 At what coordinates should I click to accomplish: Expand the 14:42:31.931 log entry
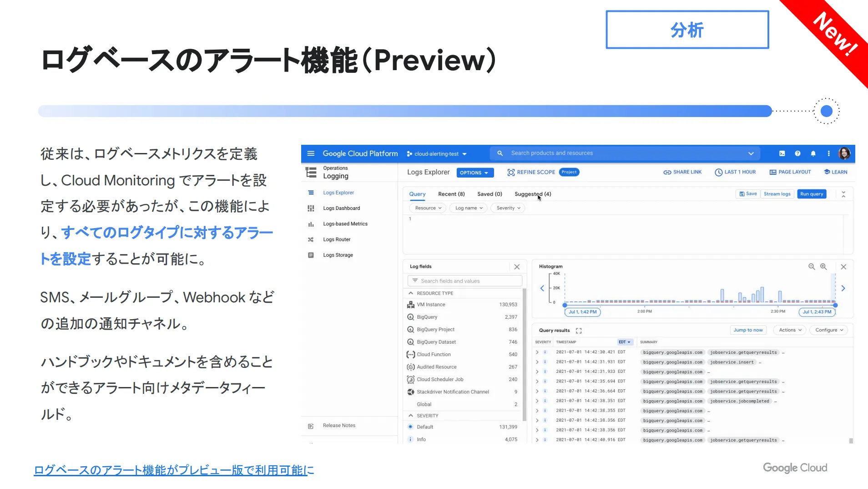537,362
